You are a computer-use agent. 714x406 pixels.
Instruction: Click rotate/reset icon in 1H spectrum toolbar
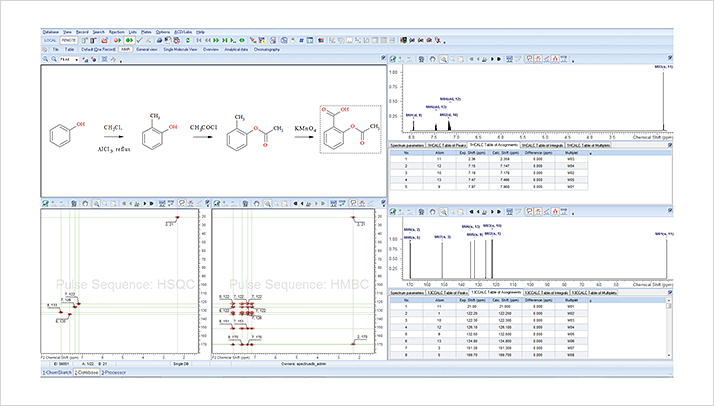pos(433,59)
